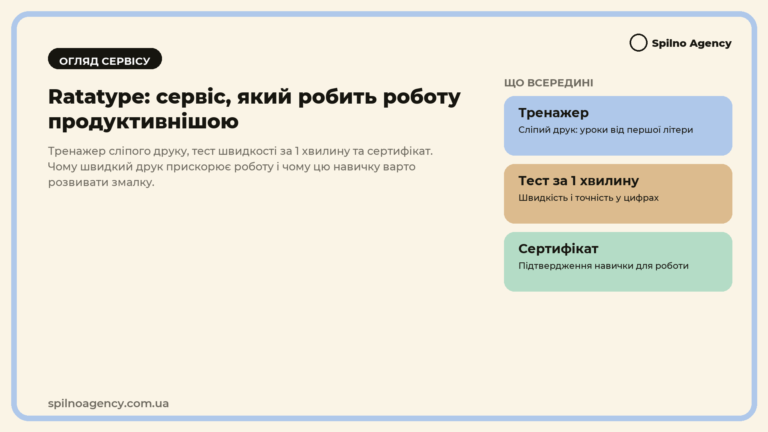The image size is (768, 432).
Task: Click the Тренажер card title
Action: click(x=553, y=113)
